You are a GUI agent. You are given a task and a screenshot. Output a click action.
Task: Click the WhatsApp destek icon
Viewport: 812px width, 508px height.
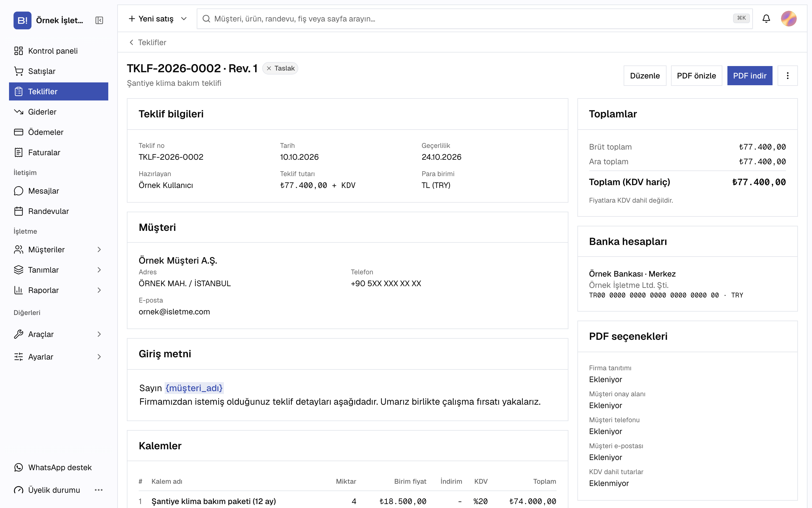tap(18, 467)
